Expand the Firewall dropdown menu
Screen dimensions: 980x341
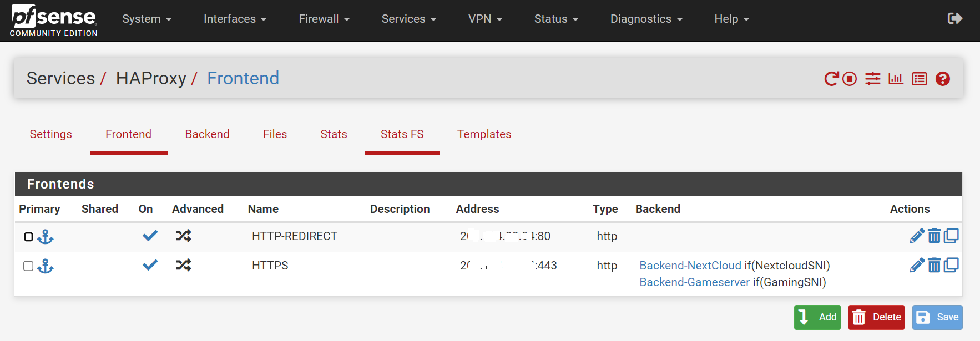tap(324, 19)
